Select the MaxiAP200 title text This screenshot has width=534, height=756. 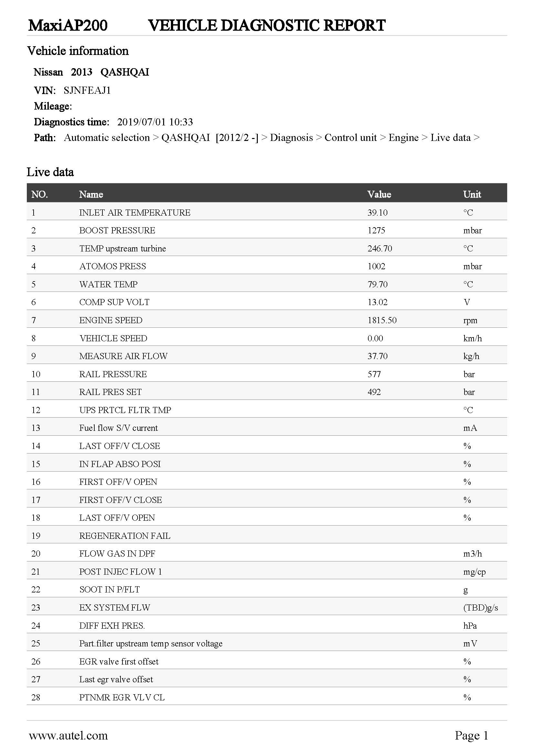(x=68, y=25)
